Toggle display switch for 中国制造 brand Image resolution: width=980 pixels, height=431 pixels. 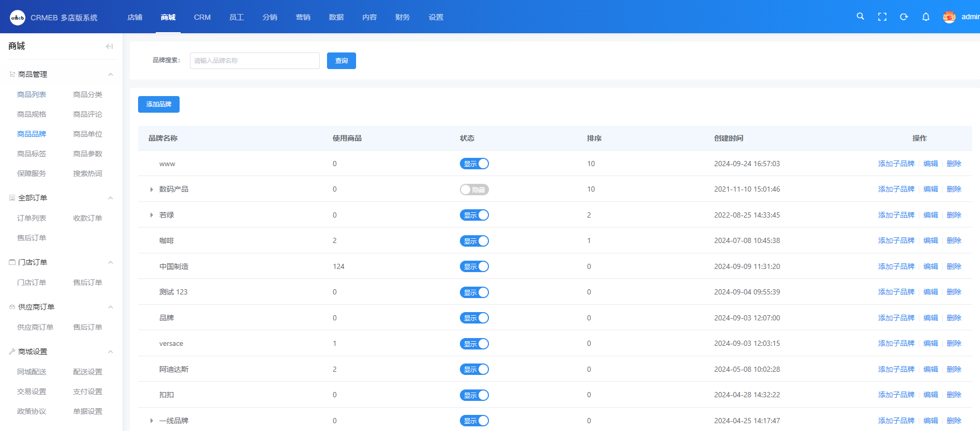coord(474,266)
